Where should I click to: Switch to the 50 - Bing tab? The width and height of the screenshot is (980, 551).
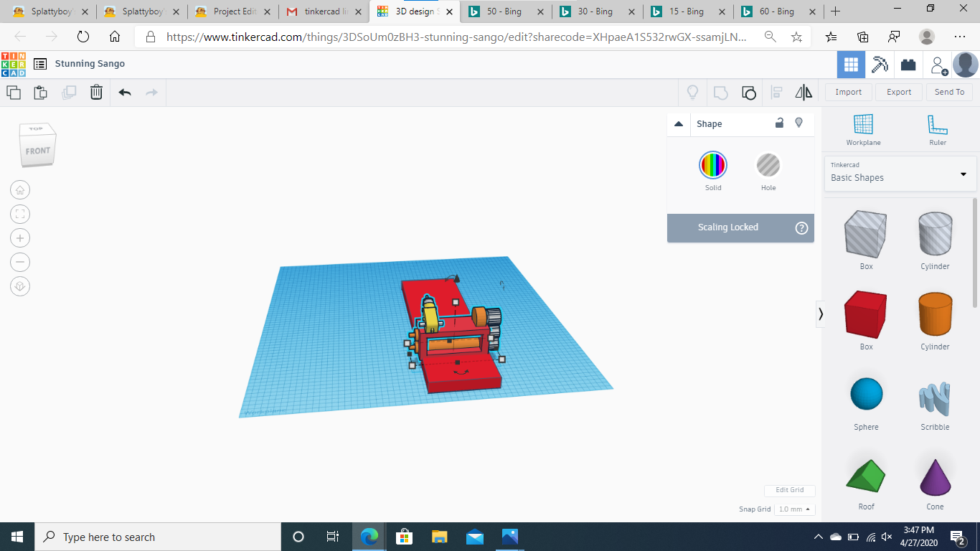pos(507,11)
